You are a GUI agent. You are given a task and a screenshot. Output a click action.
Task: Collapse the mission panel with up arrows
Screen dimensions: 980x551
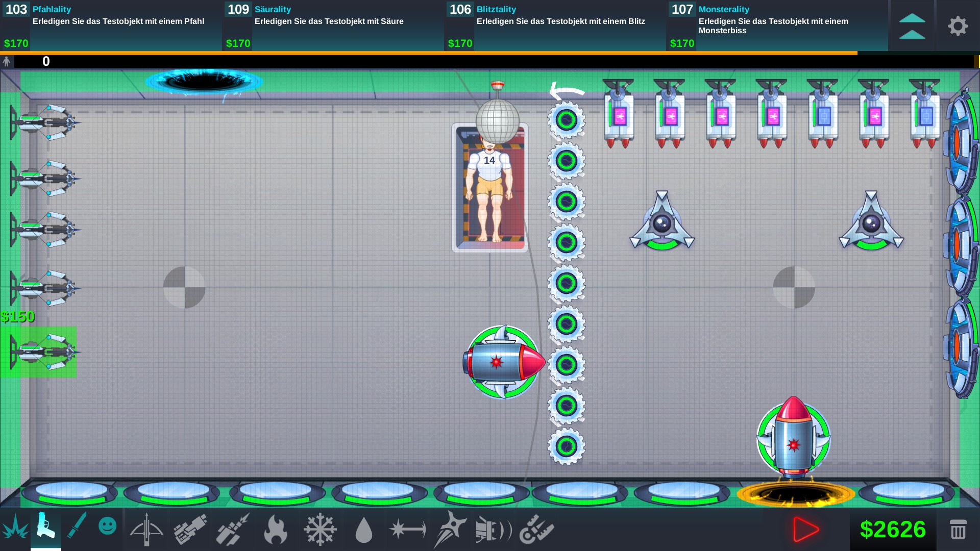coord(912,26)
